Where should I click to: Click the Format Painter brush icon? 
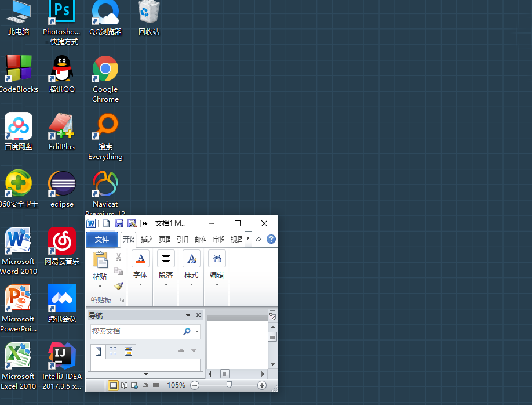coord(118,285)
